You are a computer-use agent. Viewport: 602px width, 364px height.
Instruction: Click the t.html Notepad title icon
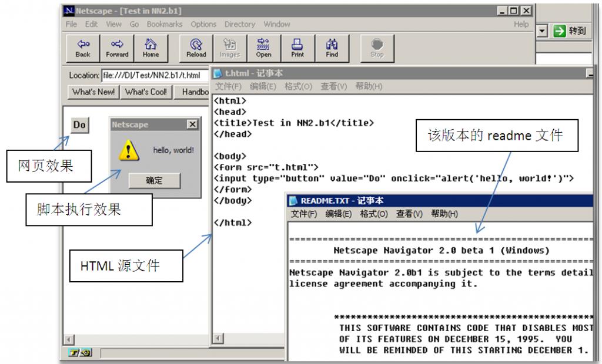[218, 73]
